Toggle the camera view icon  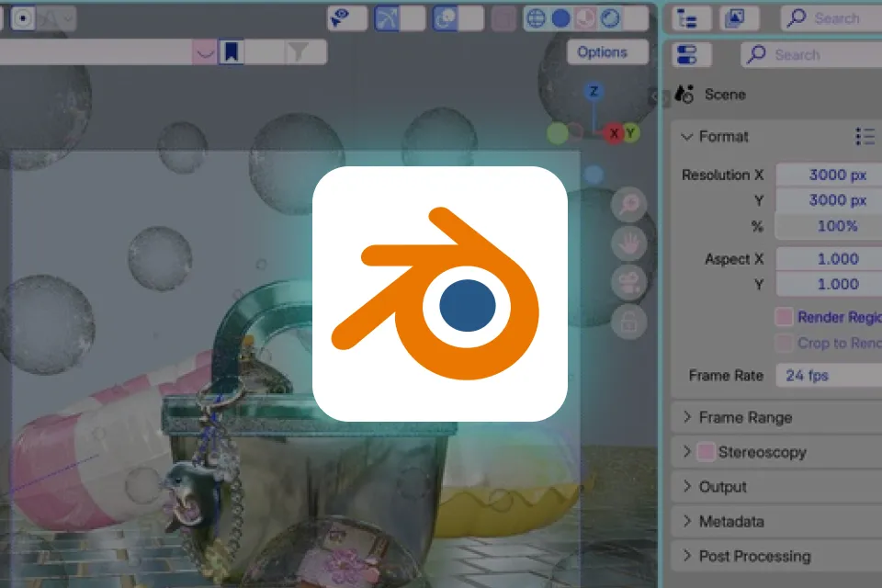click(628, 282)
